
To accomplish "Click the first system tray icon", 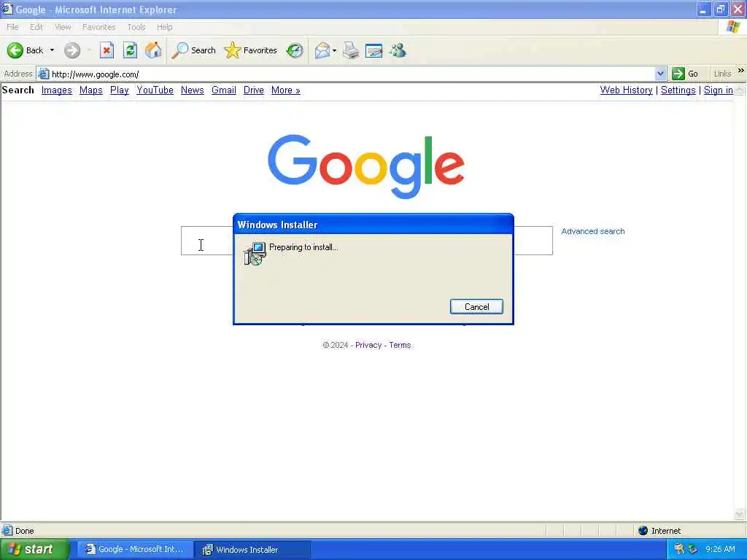I will (679, 549).
